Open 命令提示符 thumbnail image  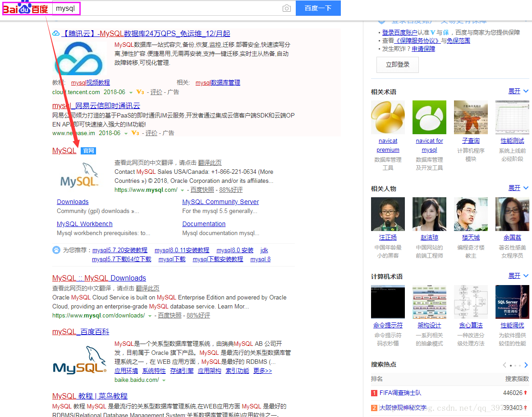click(388, 302)
